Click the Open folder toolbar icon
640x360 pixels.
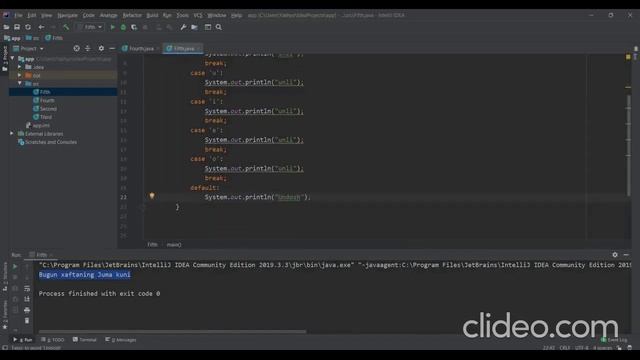[6, 27]
